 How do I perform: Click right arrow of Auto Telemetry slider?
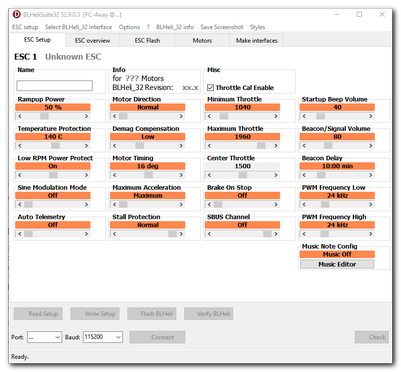pyautogui.click(x=87, y=234)
